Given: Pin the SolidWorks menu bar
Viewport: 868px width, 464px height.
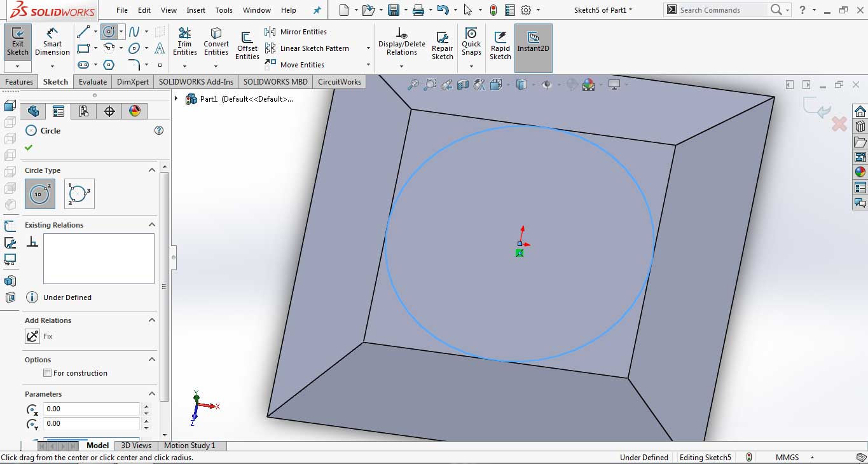Looking at the screenshot, I should [317, 10].
